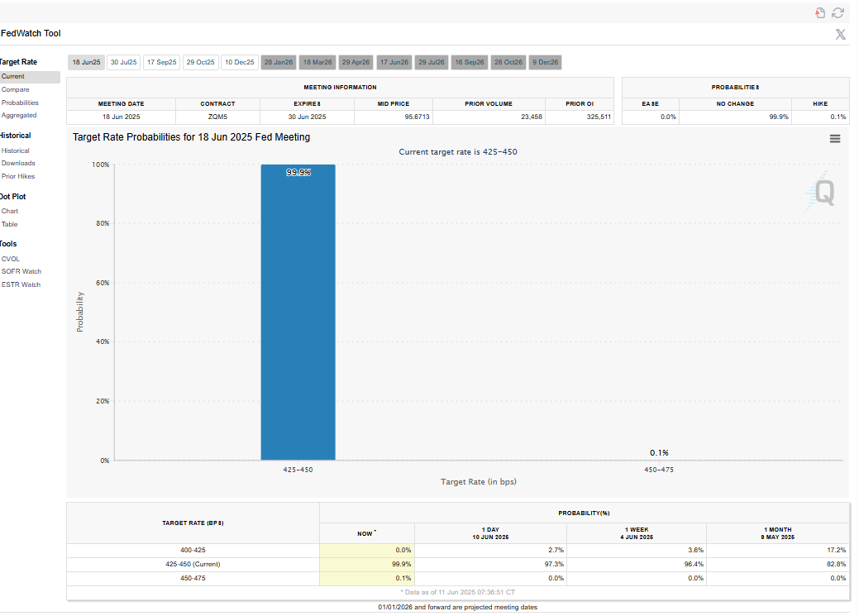Open the CVOL tool link
859x616 pixels.
[11, 259]
